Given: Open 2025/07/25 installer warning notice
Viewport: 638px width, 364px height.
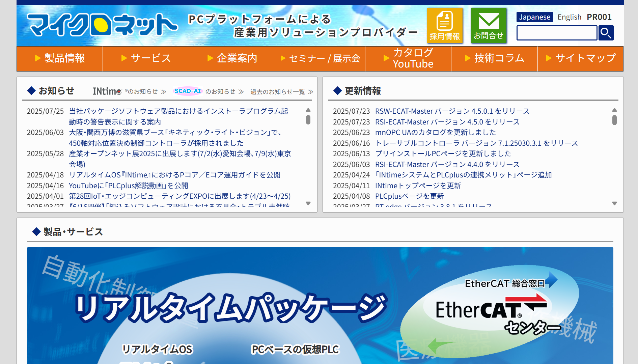Looking at the screenshot, I should click(x=178, y=116).
